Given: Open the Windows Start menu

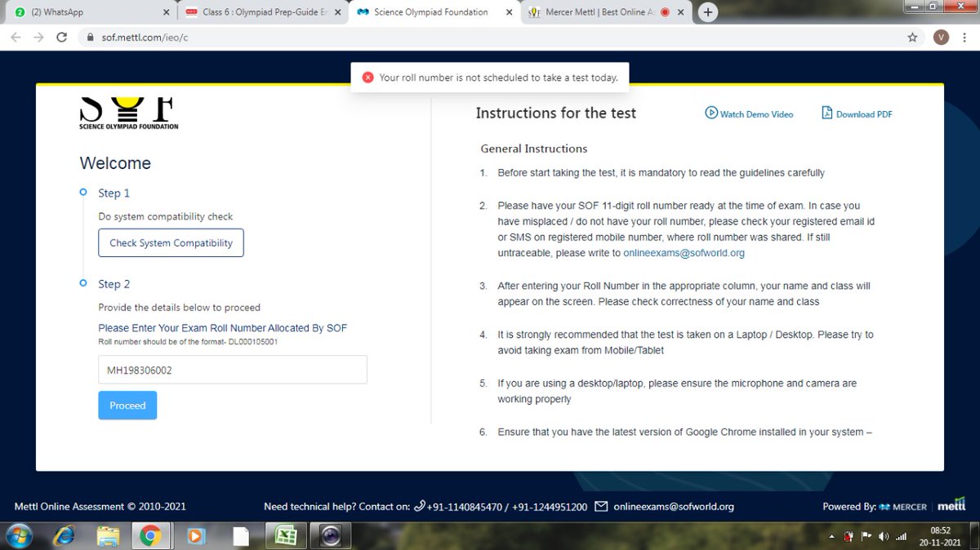Looking at the screenshot, I should [x=18, y=535].
